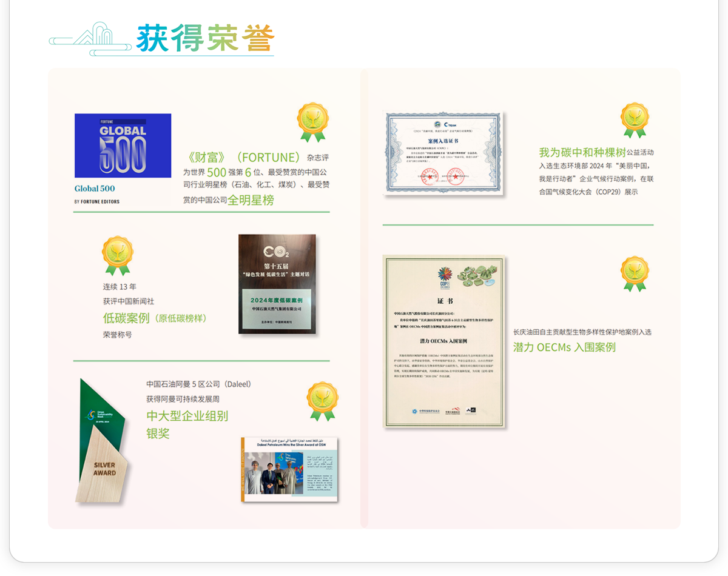Click the medal icon above "连续 13 年"
The width and height of the screenshot is (728, 576).
pyautogui.click(x=118, y=255)
